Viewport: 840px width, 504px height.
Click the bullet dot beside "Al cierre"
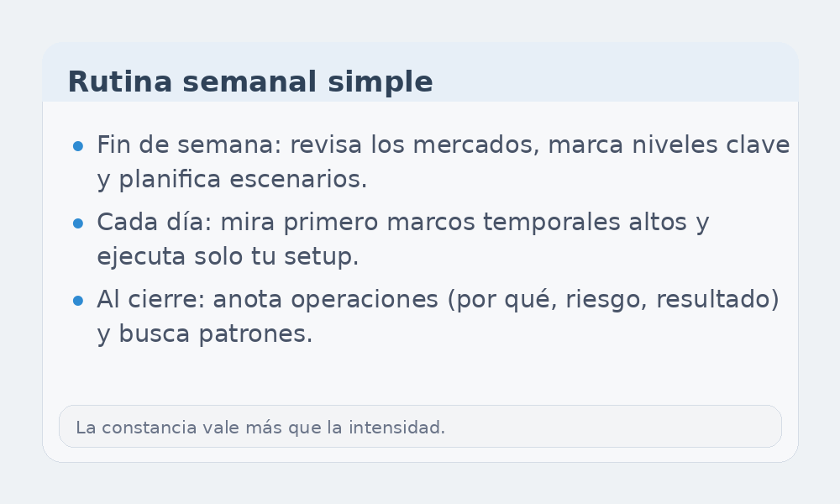coord(78,301)
